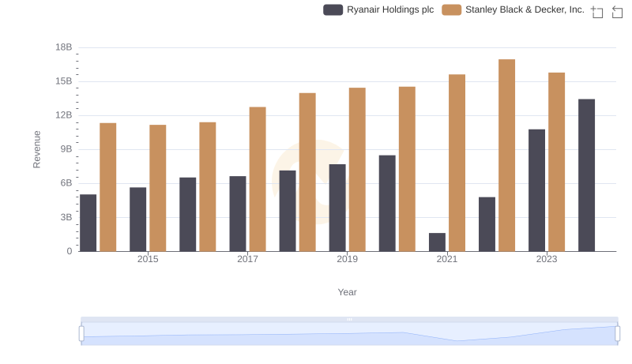Click the 2019 x-axis label
Viewport: 632px width, 364px height.
click(347, 259)
